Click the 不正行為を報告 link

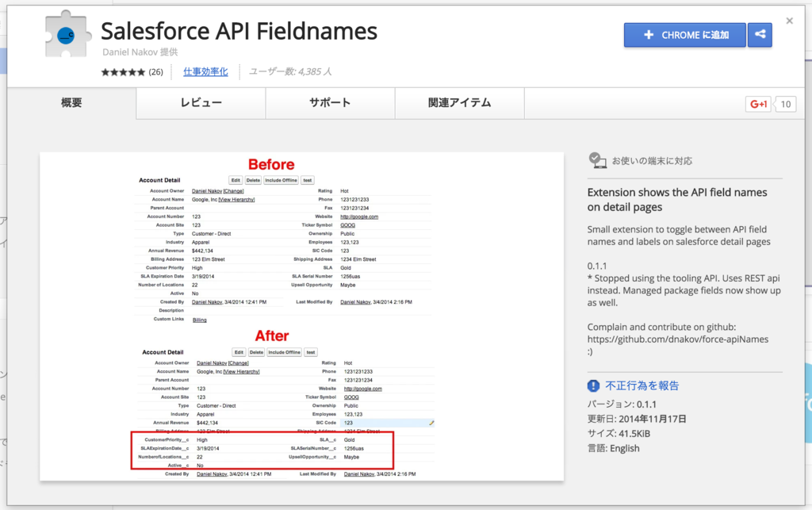pos(642,385)
